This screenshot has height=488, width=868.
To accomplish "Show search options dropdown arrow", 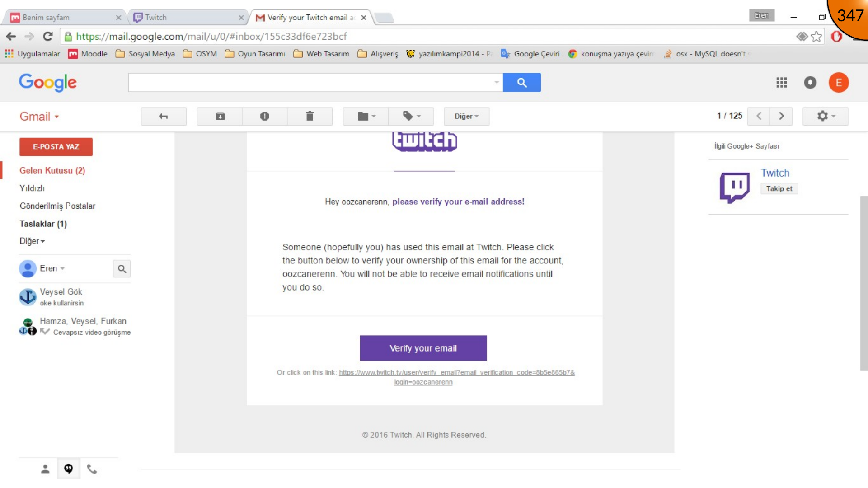I will pos(497,82).
